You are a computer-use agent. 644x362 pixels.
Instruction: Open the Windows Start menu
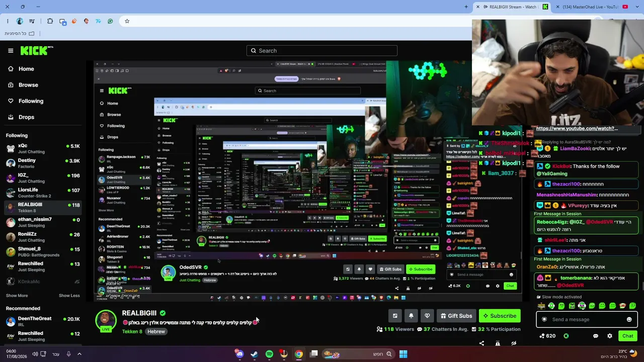[x=403, y=354]
